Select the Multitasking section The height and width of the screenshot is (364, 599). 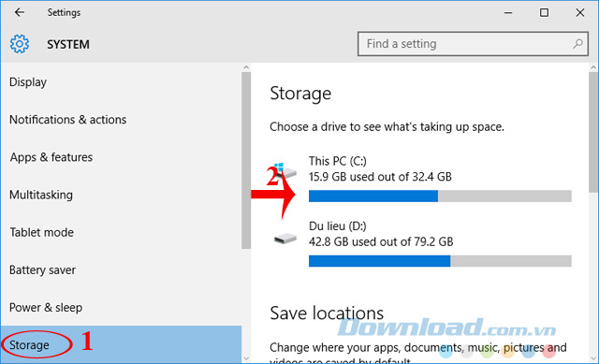point(41,195)
